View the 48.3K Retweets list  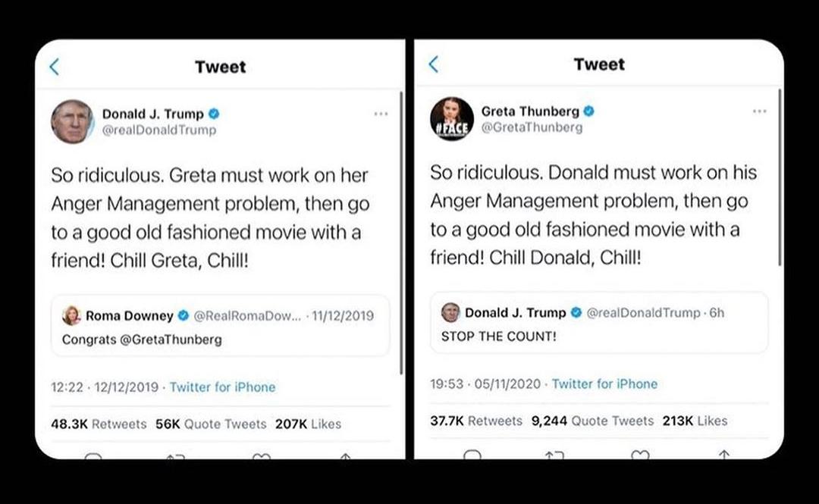click(x=99, y=424)
